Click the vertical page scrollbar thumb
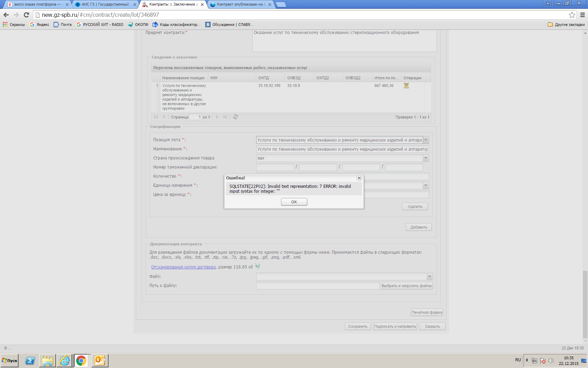588x368 pixels. 585,304
